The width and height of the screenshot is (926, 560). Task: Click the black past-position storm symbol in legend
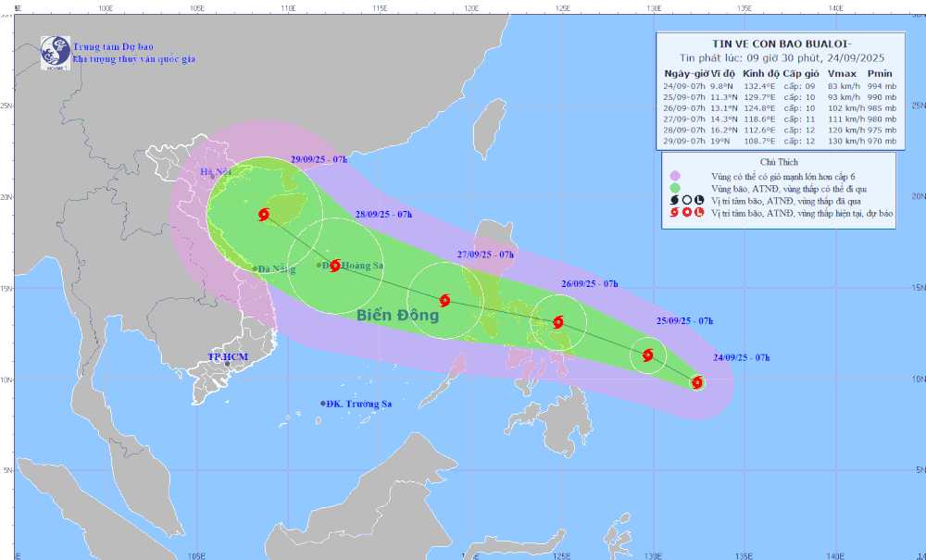coord(675,201)
